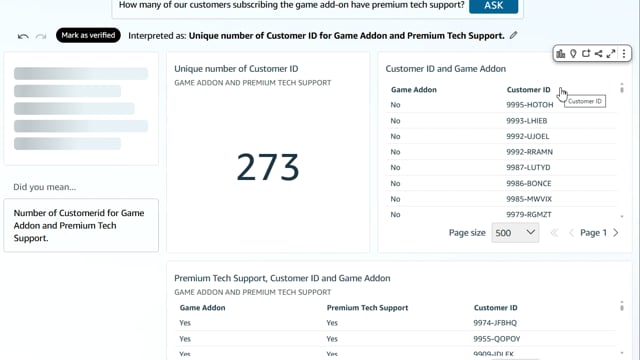The image size is (640, 360).
Task: Click the Mark as verified button
Action: pyautogui.click(x=88, y=35)
